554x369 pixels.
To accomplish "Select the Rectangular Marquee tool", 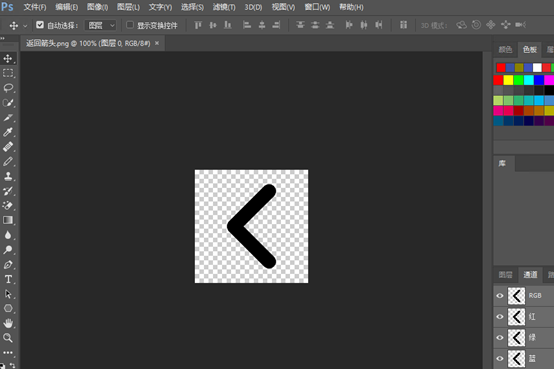I will 8,73.
